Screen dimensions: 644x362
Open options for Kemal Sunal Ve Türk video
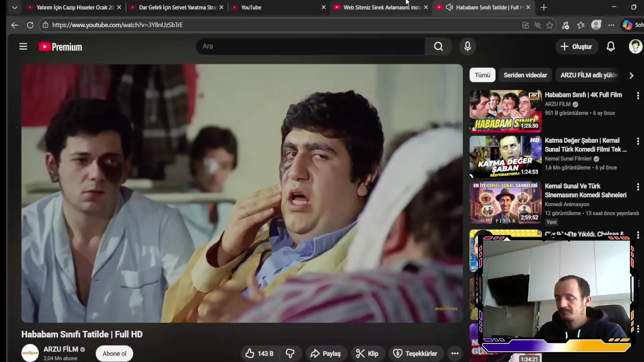(x=638, y=187)
